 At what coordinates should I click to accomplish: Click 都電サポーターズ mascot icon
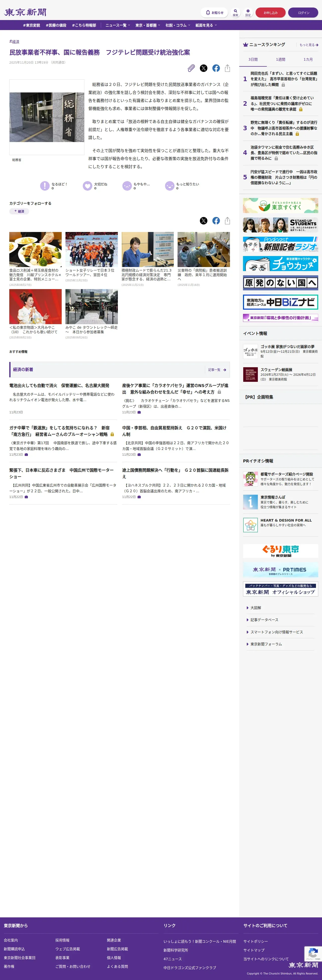[x=250, y=478]
